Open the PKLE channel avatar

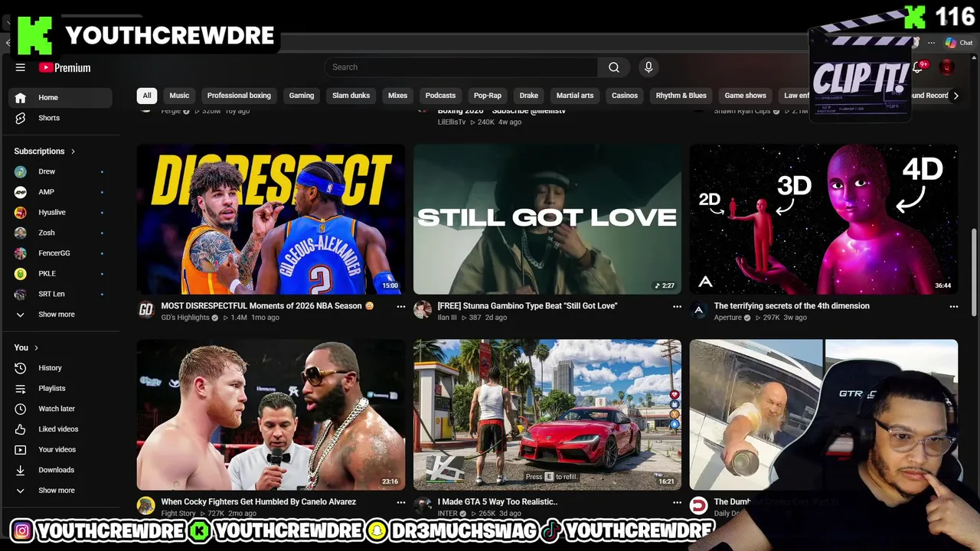pos(21,274)
